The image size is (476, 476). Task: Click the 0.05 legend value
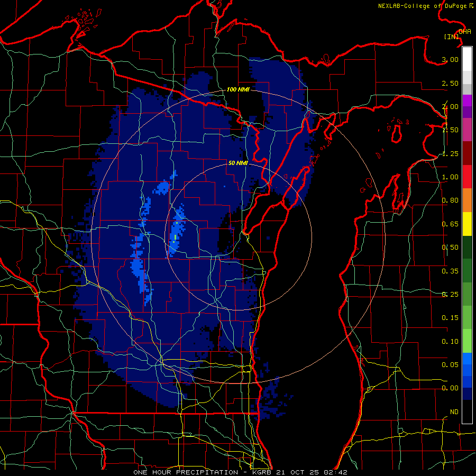click(x=450, y=364)
